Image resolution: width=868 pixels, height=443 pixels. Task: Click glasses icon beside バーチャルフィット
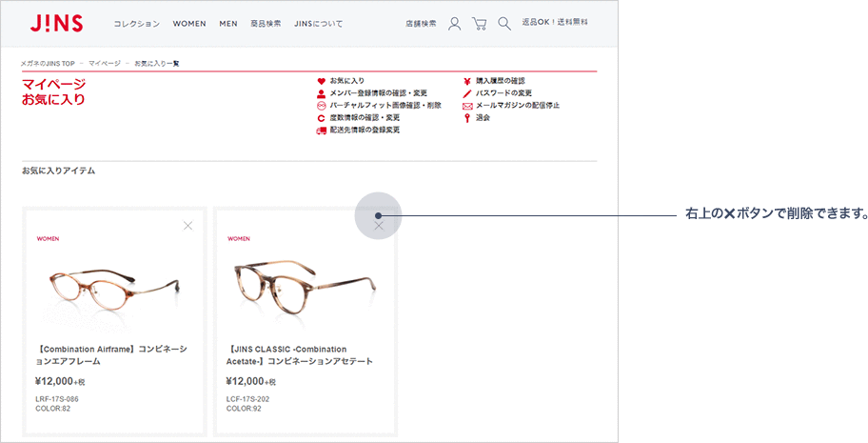[x=321, y=106]
